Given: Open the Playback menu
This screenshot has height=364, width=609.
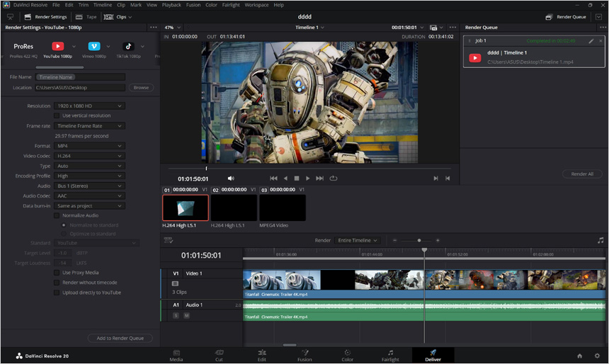Looking at the screenshot, I should click(171, 5).
